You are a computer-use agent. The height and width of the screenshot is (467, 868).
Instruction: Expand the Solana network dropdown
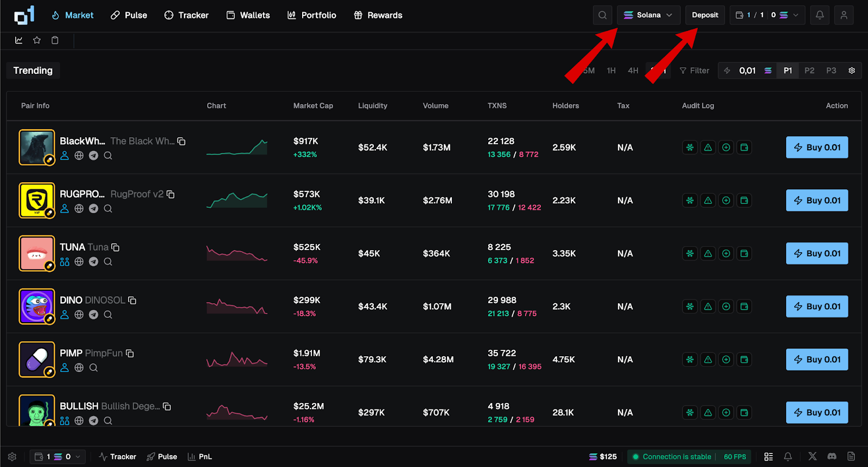[x=648, y=15]
